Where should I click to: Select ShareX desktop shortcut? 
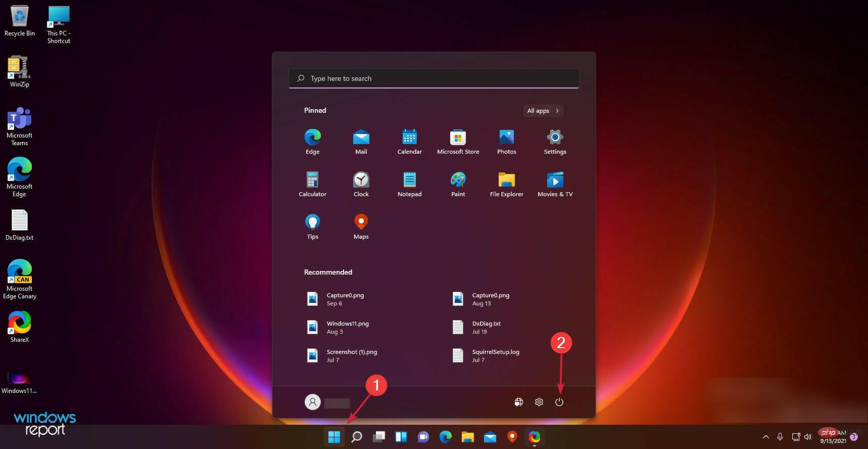[19, 327]
